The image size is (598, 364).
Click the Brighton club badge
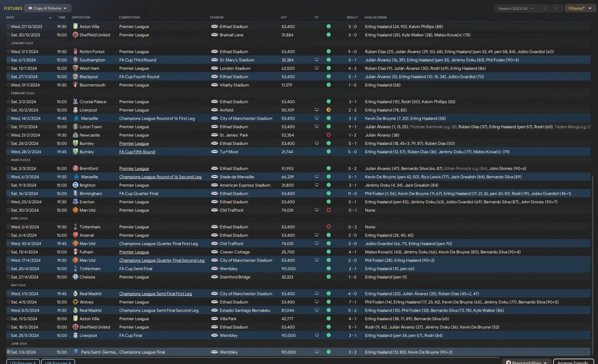point(76,186)
